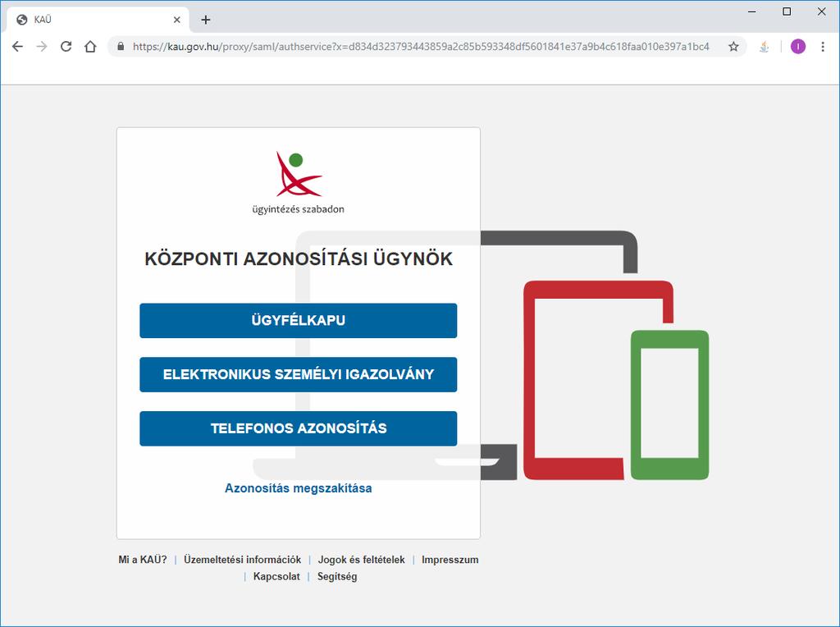This screenshot has width=840, height=627.
Task: Open the 'Mi a KAÜ?' link
Action: click(143, 560)
